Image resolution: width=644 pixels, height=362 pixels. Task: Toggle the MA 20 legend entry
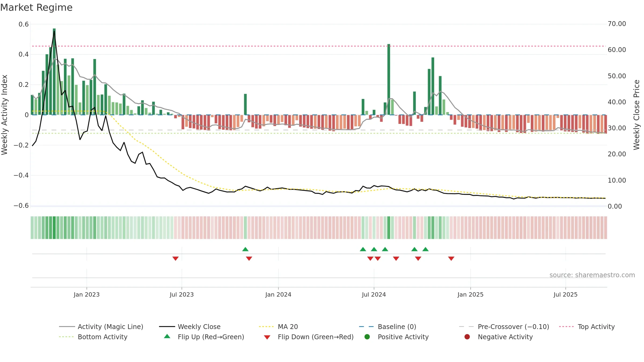point(278,327)
